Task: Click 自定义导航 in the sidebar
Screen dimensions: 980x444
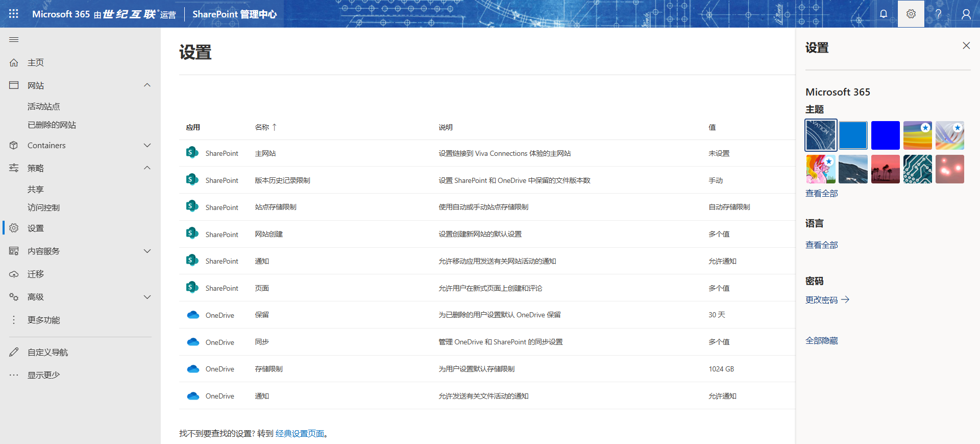Action: pos(47,352)
